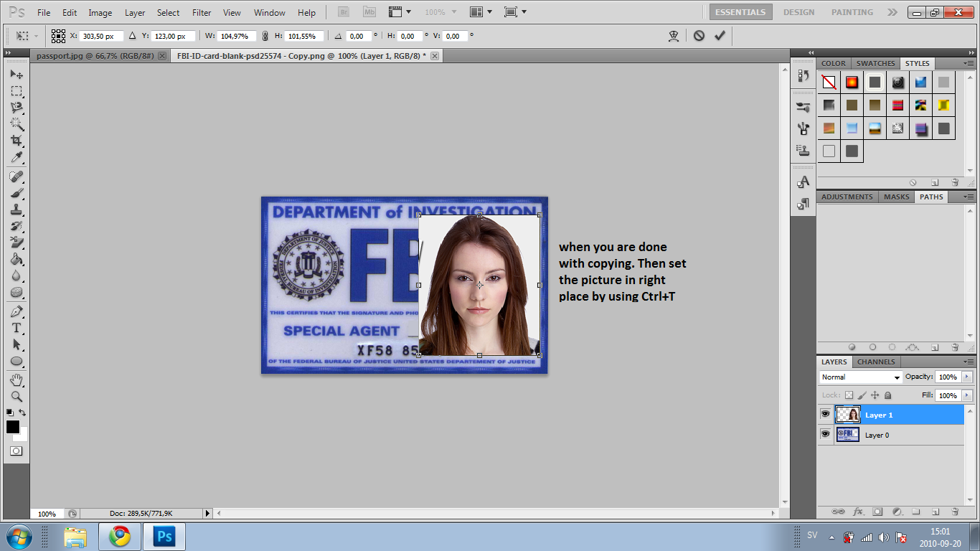Select the Ellipse shape tool
980x551 pixels.
click(x=17, y=361)
